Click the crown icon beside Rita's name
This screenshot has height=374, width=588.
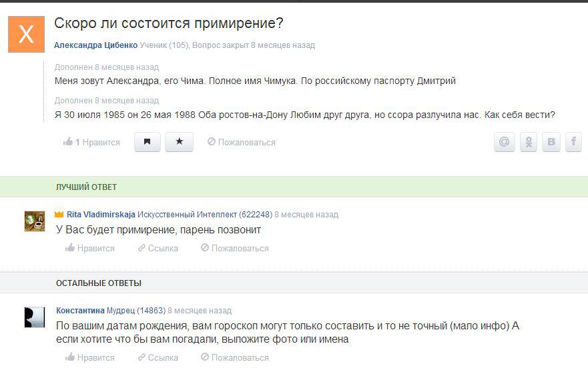click(59, 215)
